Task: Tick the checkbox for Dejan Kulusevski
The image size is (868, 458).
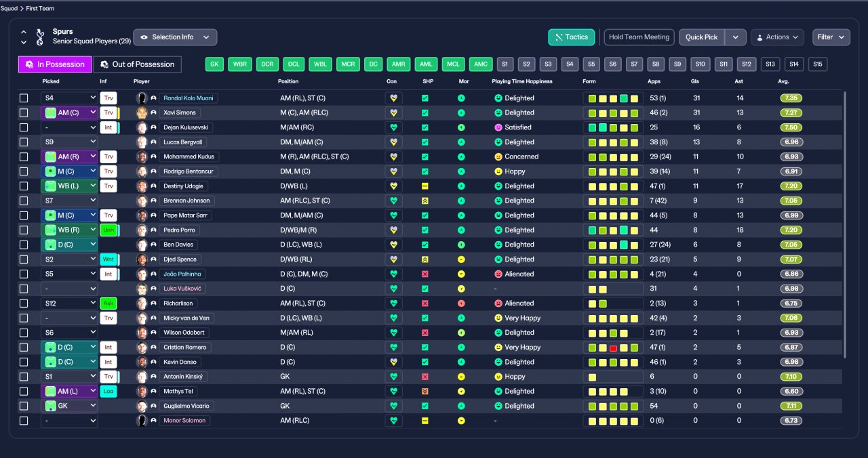Action: pos(24,127)
